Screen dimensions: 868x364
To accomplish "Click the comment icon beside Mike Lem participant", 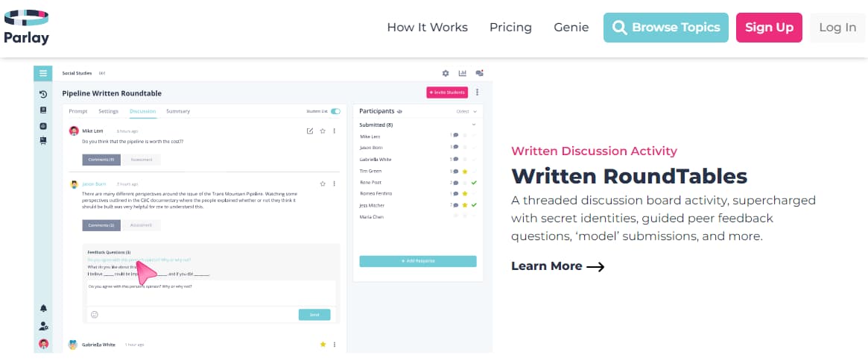I will click(x=455, y=135).
